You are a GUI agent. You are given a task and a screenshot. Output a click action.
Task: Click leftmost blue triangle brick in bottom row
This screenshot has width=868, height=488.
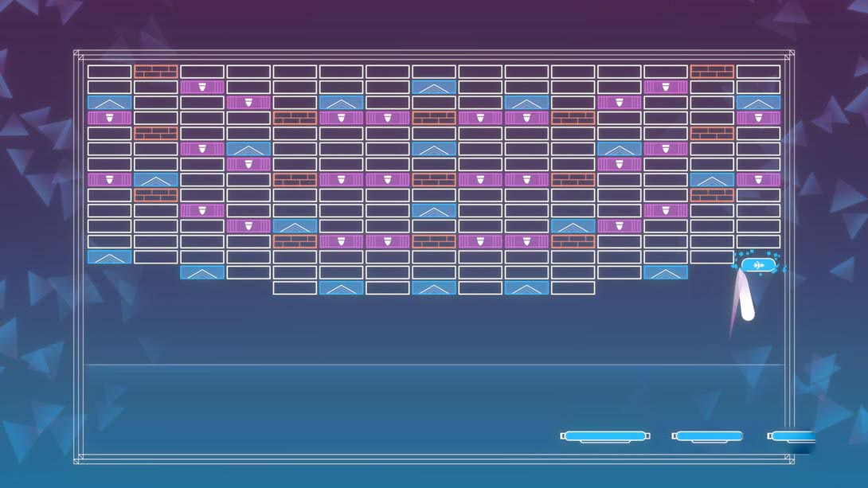pyautogui.click(x=342, y=287)
